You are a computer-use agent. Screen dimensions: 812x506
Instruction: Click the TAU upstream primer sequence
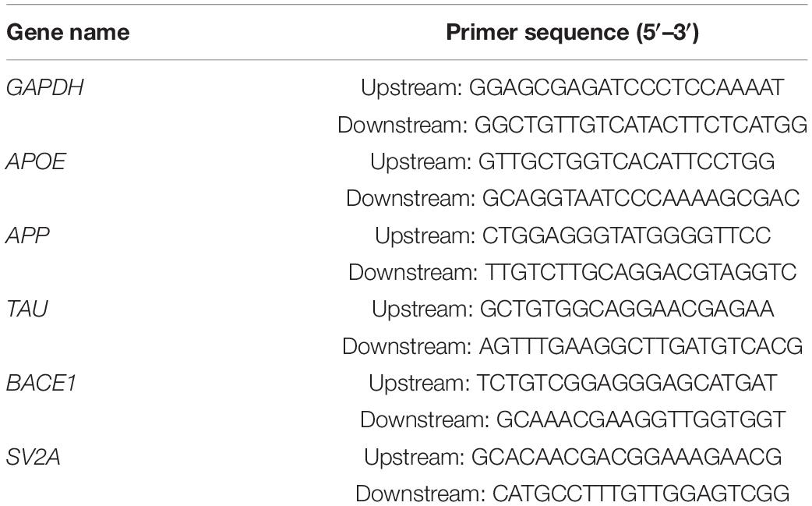tap(572, 310)
